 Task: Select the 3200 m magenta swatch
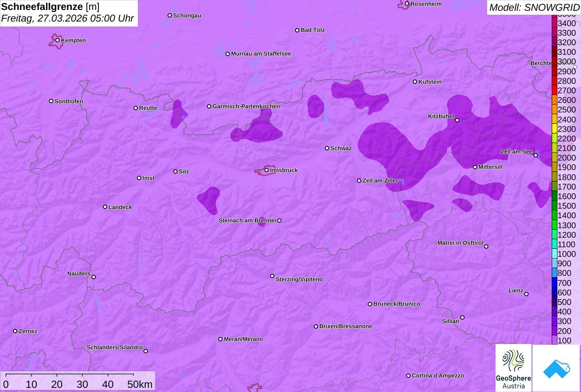point(554,42)
